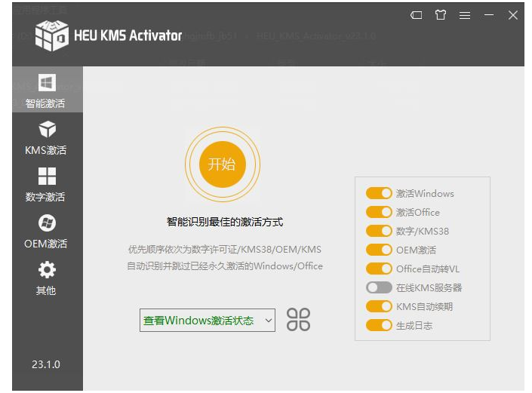Open the 其他 gear settings section
The image size is (532, 393).
[47, 278]
